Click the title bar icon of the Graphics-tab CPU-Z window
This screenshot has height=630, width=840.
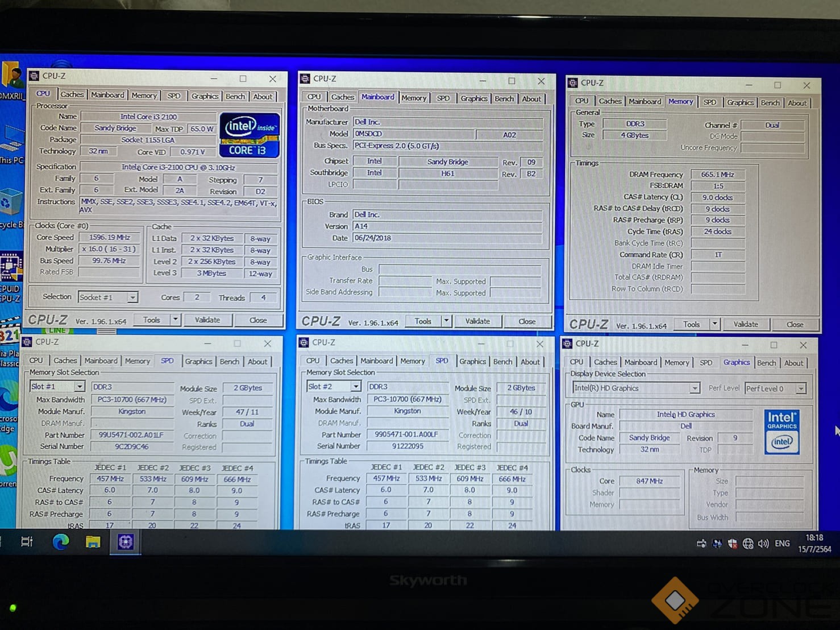[x=567, y=343]
